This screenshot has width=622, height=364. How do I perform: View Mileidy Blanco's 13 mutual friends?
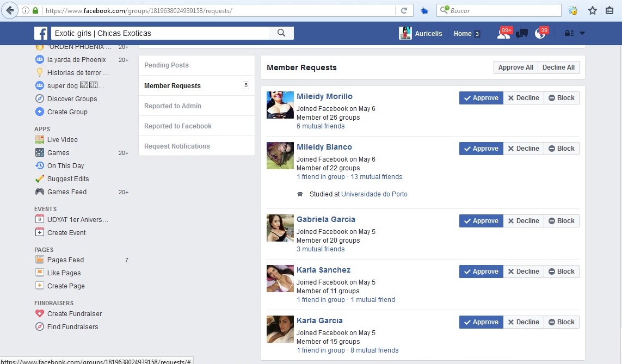coord(377,177)
